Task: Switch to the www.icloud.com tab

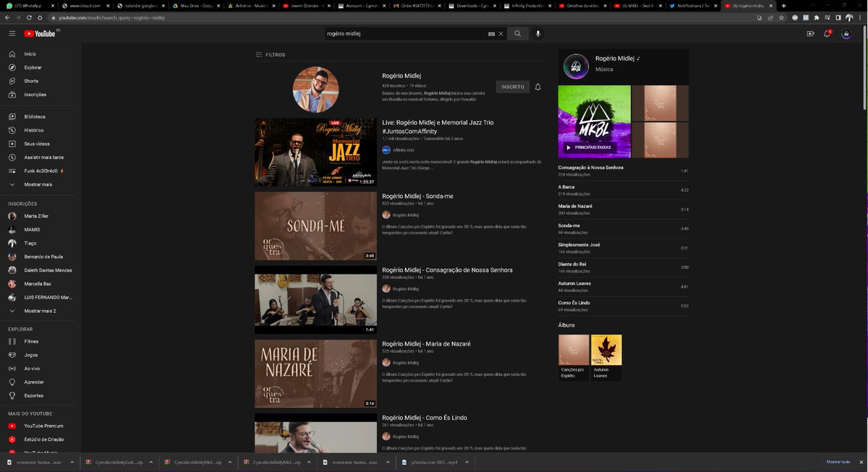Action: pos(85,5)
